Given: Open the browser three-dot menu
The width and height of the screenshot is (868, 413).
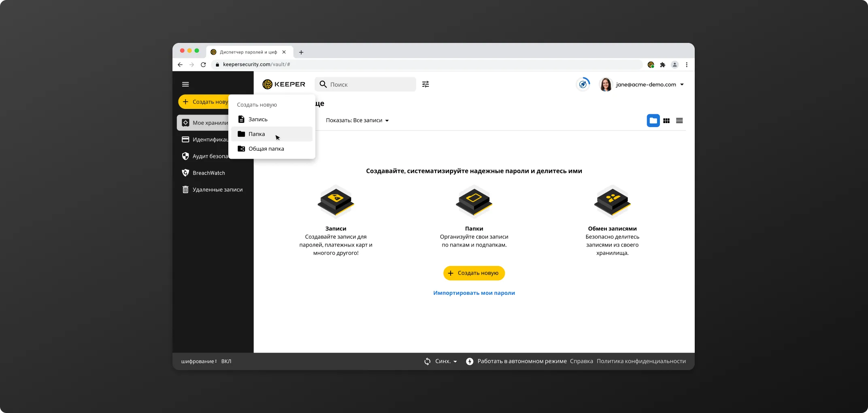Looking at the screenshot, I should pos(687,64).
